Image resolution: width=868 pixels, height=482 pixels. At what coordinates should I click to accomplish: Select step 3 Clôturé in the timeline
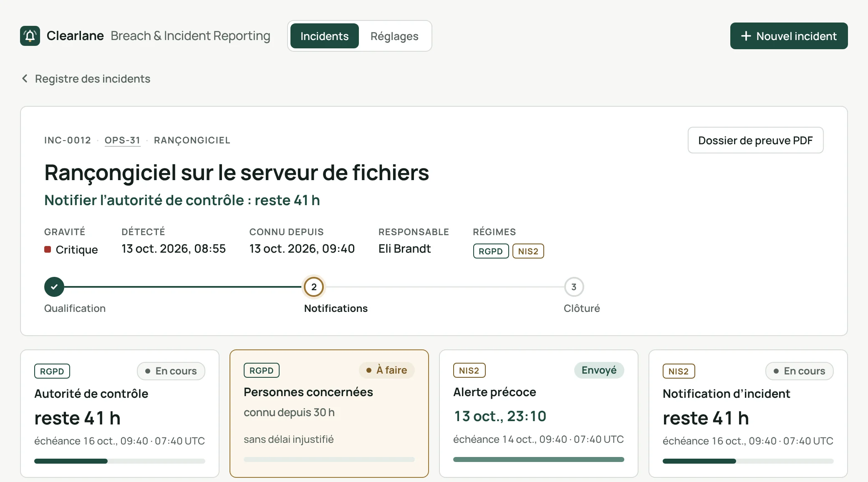[574, 287]
